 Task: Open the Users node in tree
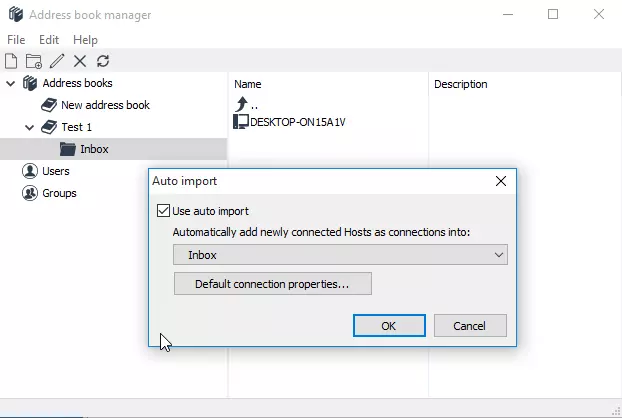point(55,171)
